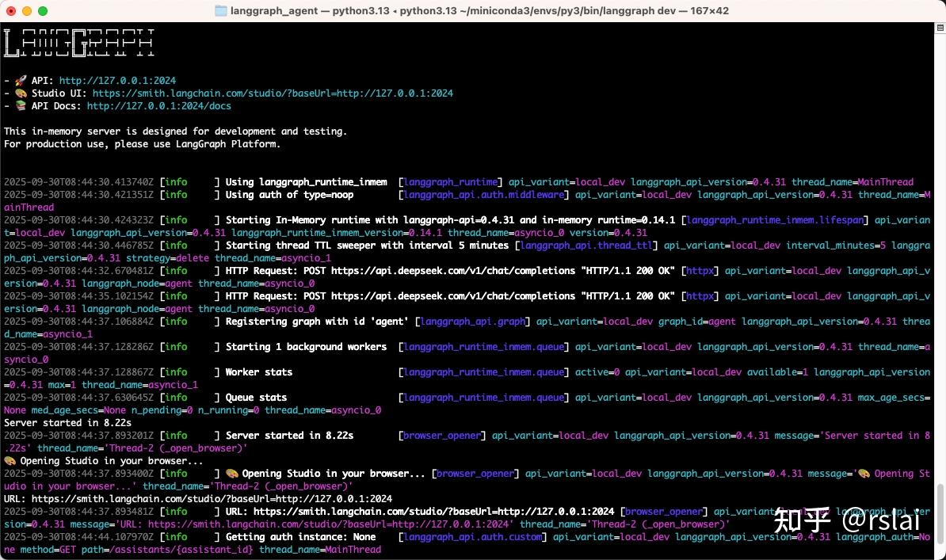Click the [langgraph_api.graph] logger tag
Image resolution: width=946 pixels, height=560 pixels.
point(473,321)
